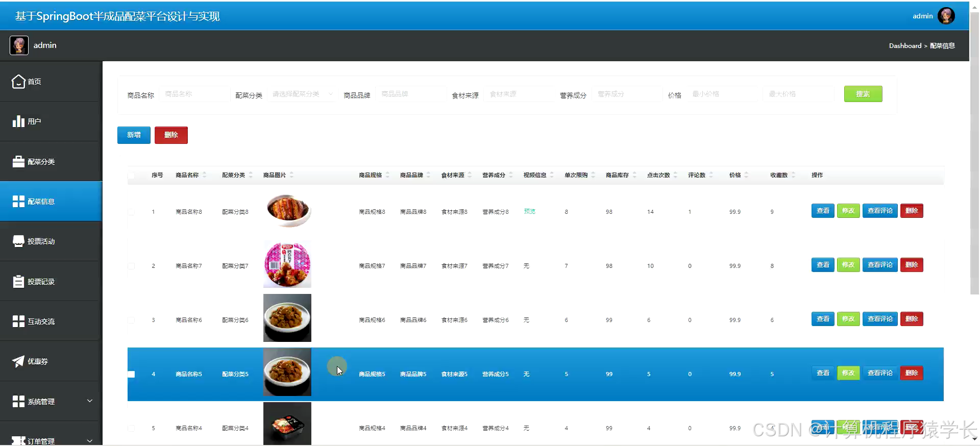
Task: Check the row checkbox for 商品名称4
Action: pos(131,428)
